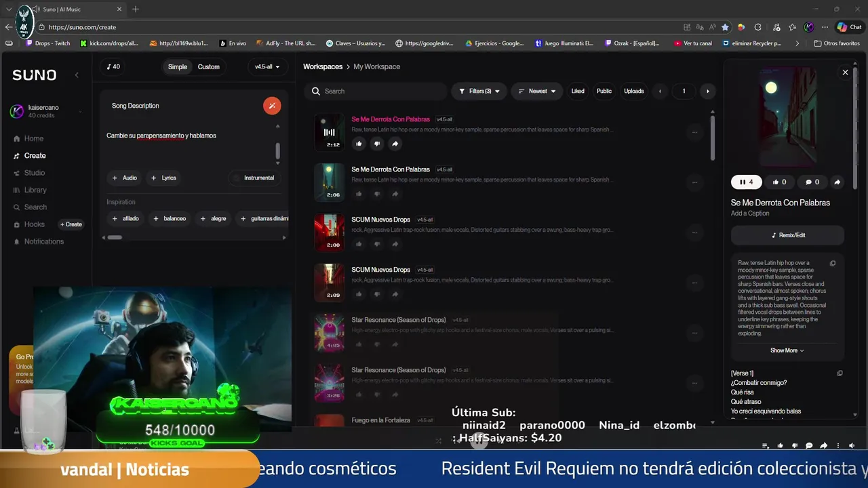Screen dimensions: 868x488
Task: Expand Show More in the description
Action: tap(787, 350)
